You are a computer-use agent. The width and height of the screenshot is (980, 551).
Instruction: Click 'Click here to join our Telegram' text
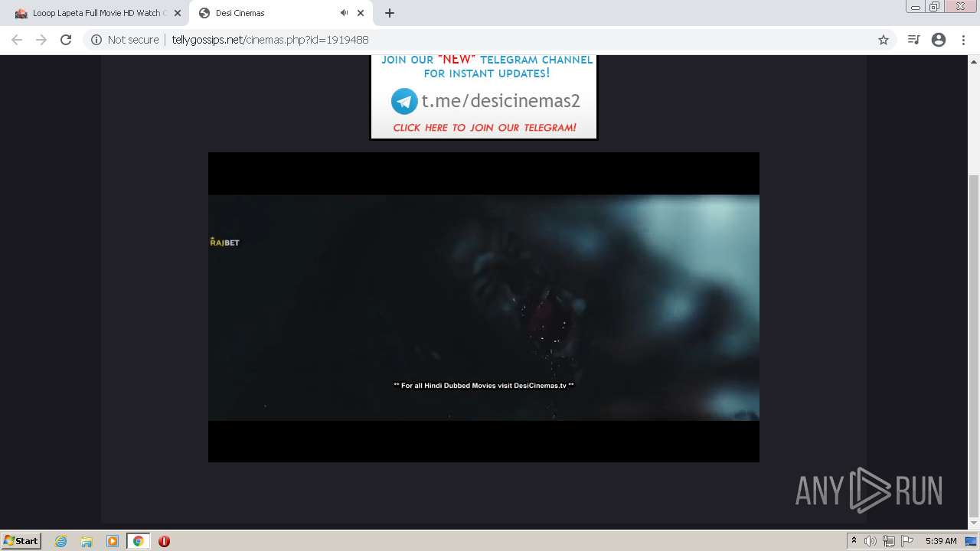485,128
